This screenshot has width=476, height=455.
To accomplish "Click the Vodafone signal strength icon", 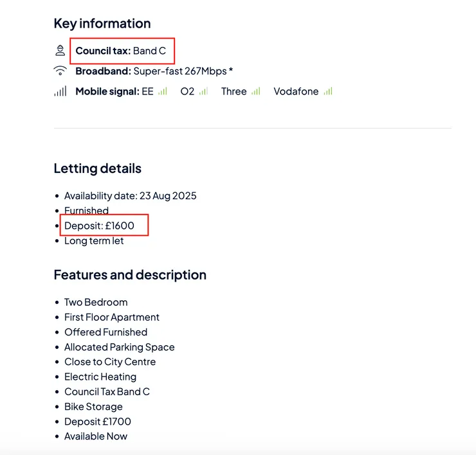I will [x=328, y=91].
